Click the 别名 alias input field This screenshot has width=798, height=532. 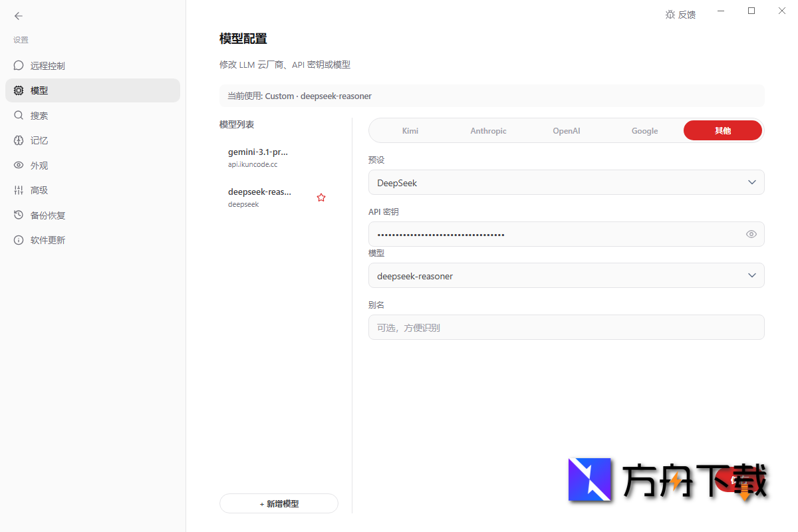[x=566, y=327]
